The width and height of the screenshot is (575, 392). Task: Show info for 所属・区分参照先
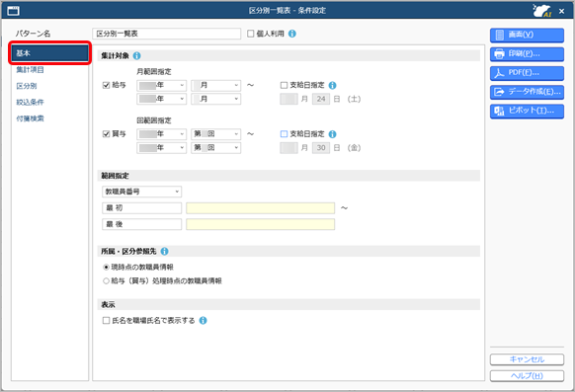(x=165, y=252)
